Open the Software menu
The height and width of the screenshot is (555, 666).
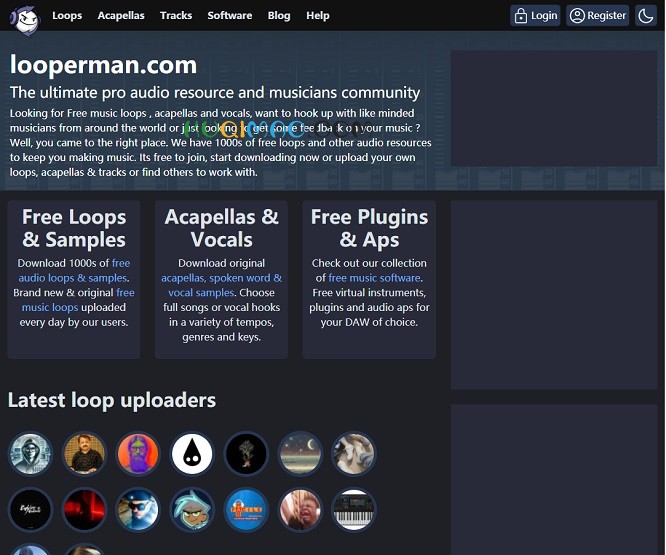click(x=230, y=16)
